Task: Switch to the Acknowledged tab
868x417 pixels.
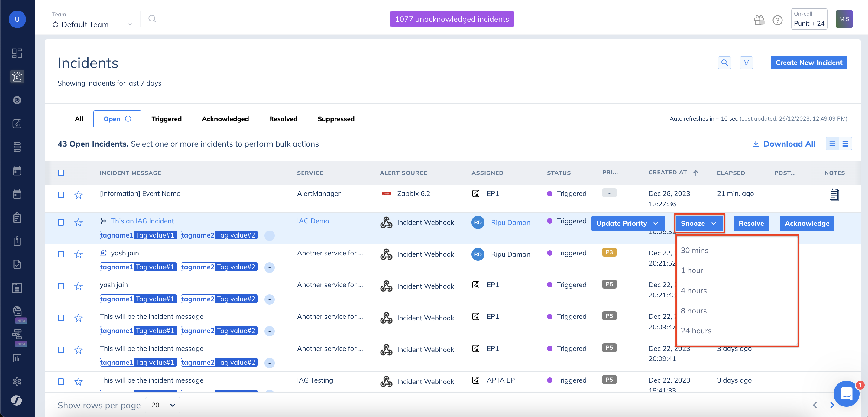Action: 225,119
